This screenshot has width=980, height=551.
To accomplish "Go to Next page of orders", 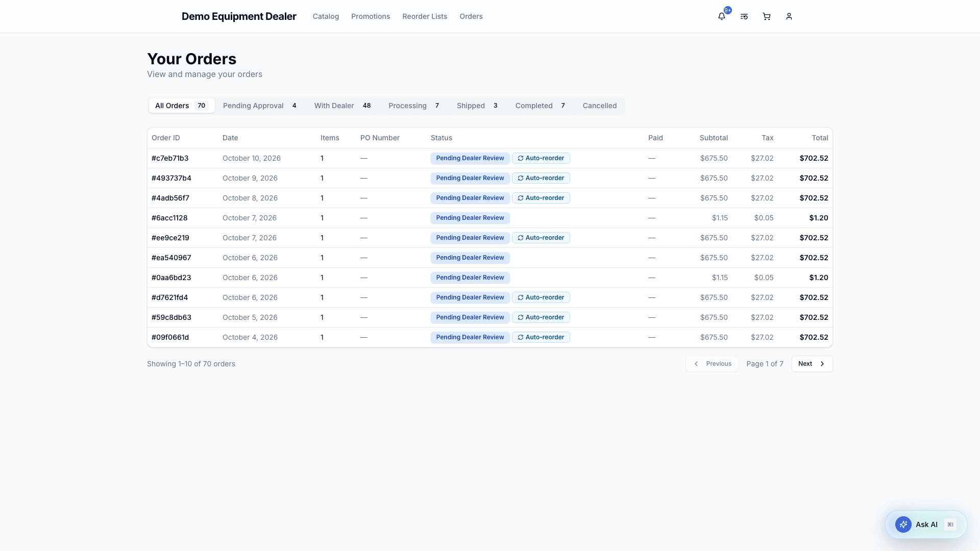I will point(812,364).
